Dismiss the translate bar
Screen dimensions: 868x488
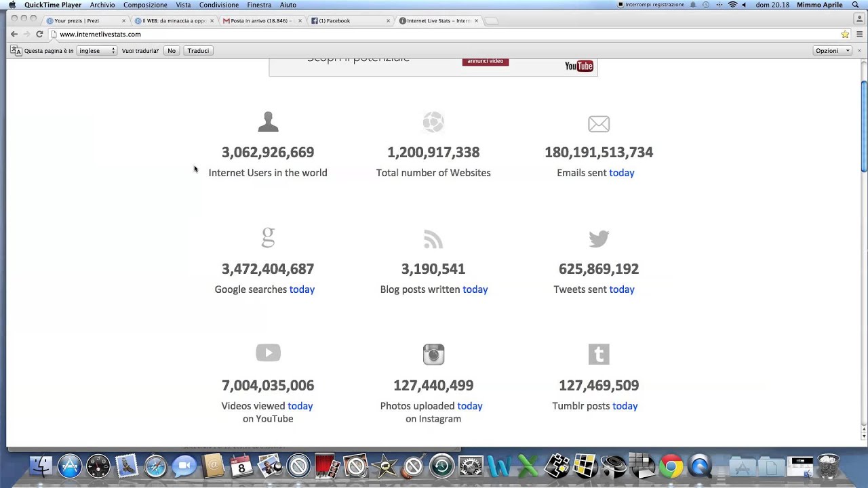coord(859,51)
